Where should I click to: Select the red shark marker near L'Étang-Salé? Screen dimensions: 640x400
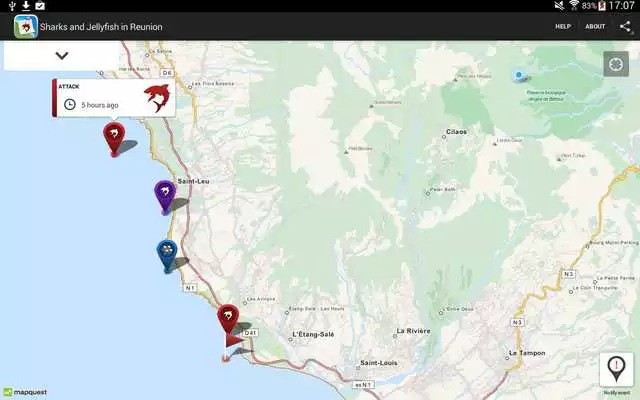point(228,318)
